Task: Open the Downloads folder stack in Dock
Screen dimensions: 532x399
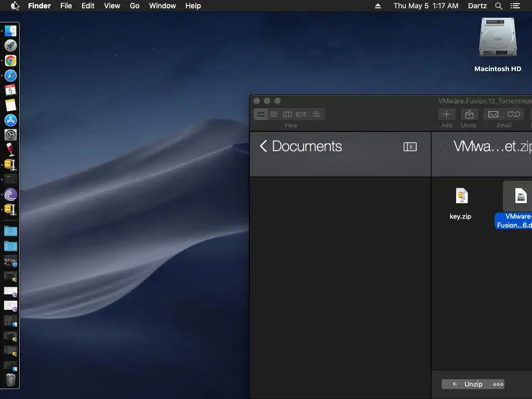Action: point(10,246)
